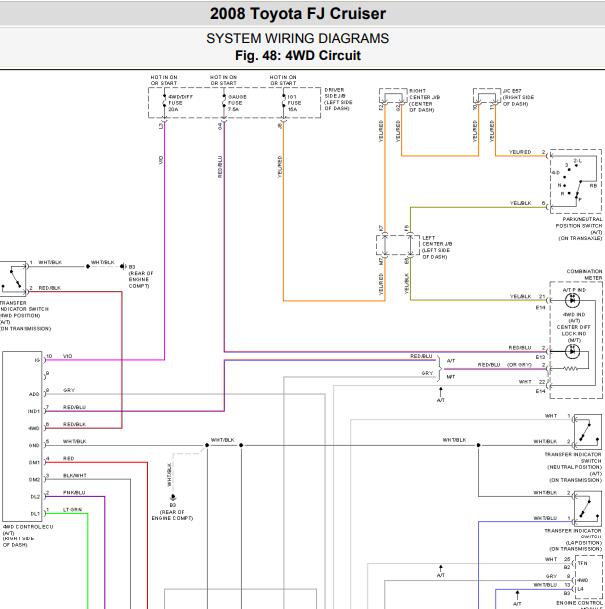Click the PARK/NEUTRAL POSITION SWITCH label
605x609 pixels.
579,229
